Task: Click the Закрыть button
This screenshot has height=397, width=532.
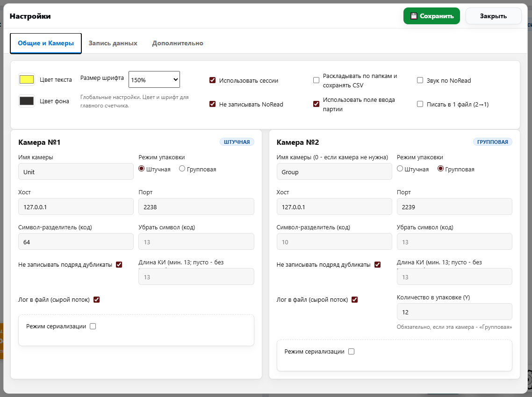Action: pyautogui.click(x=493, y=16)
